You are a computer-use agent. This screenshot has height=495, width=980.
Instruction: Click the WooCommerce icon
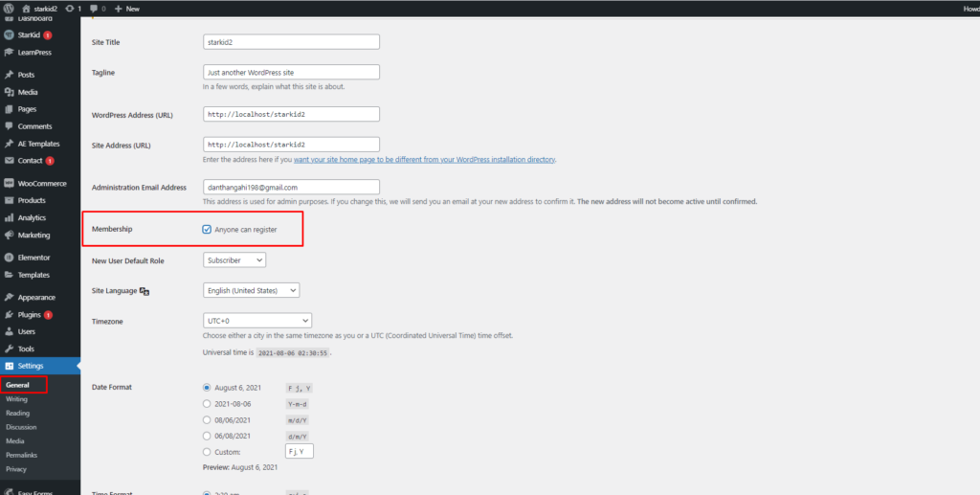[9, 184]
